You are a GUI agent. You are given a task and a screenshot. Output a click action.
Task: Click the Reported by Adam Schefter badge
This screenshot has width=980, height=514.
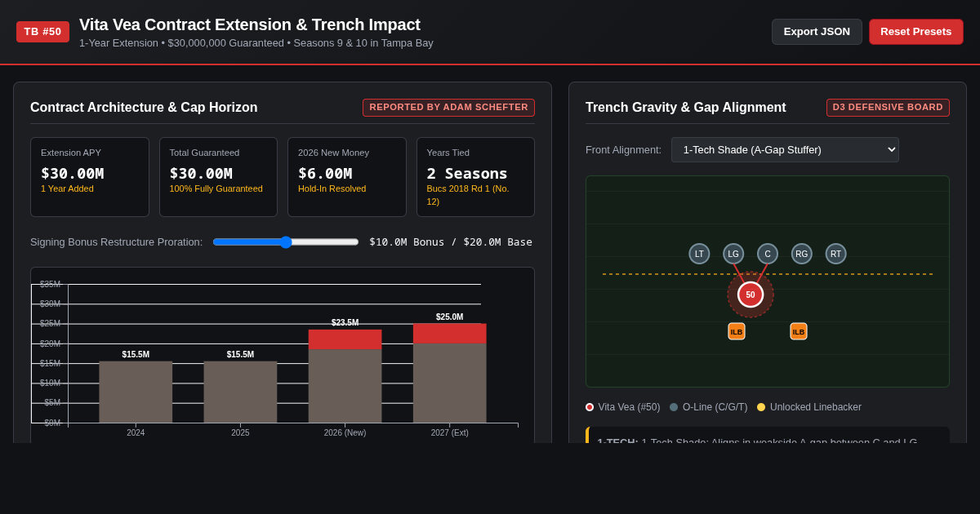click(x=448, y=108)
